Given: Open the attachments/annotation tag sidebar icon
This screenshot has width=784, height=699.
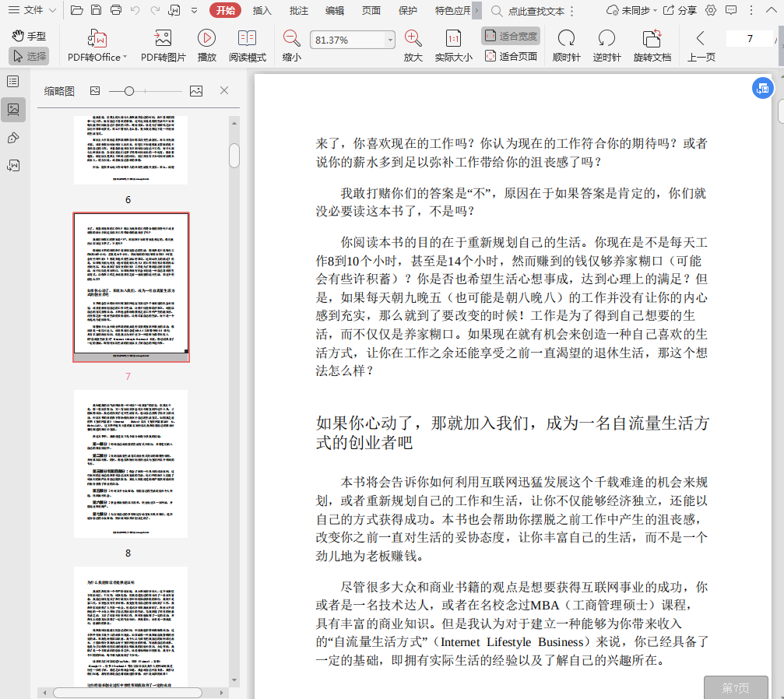Looking at the screenshot, I should click(13, 138).
